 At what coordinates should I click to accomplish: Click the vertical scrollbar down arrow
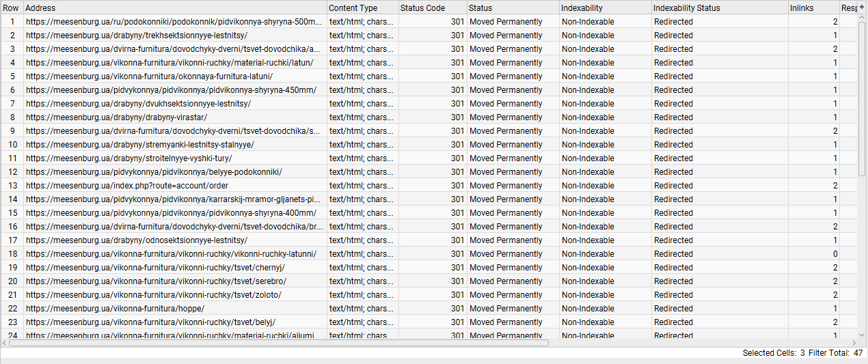[x=862, y=334]
